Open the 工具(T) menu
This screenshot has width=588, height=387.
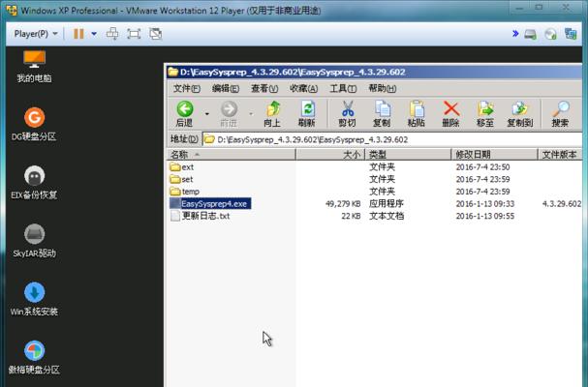click(343, 88)
